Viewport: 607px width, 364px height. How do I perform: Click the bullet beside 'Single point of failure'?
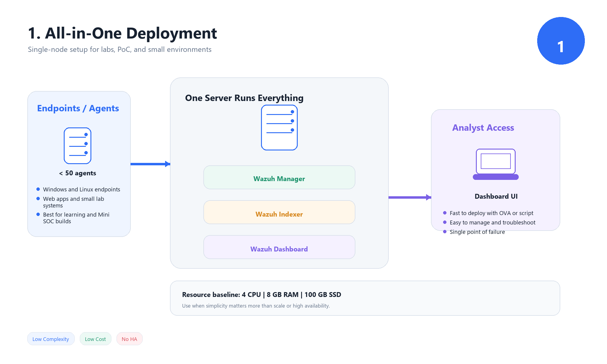445,232
